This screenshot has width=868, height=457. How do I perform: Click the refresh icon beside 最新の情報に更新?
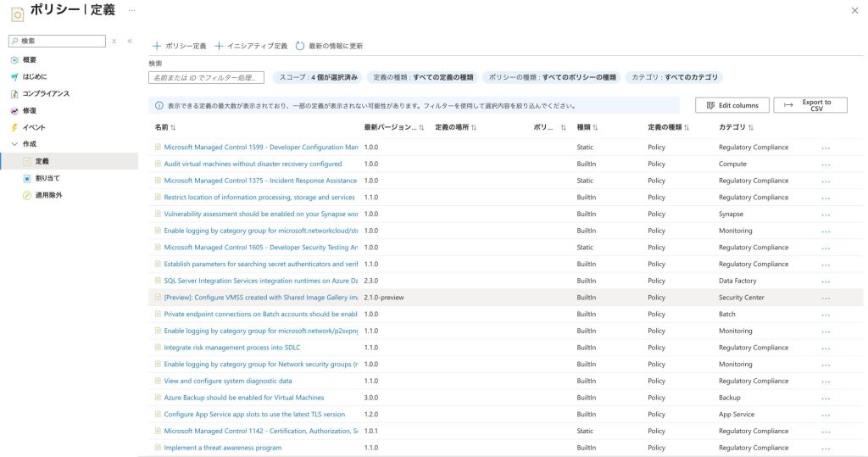[300, 46]
